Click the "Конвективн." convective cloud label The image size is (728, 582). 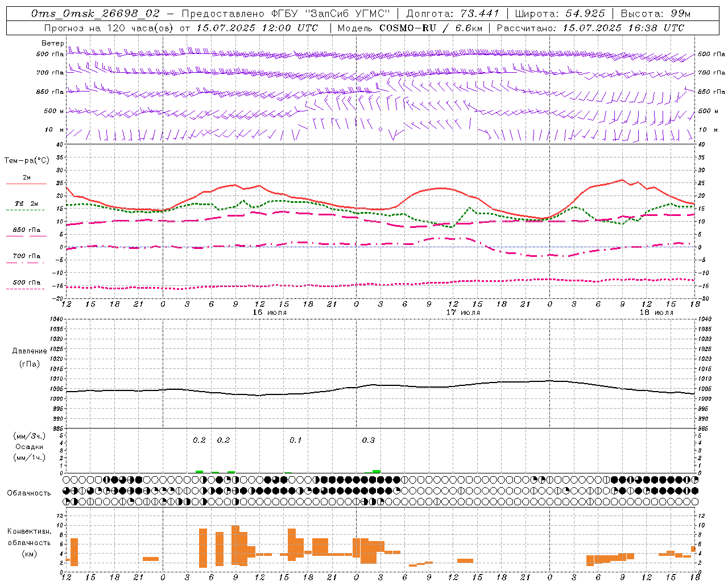tap(30, 531)
